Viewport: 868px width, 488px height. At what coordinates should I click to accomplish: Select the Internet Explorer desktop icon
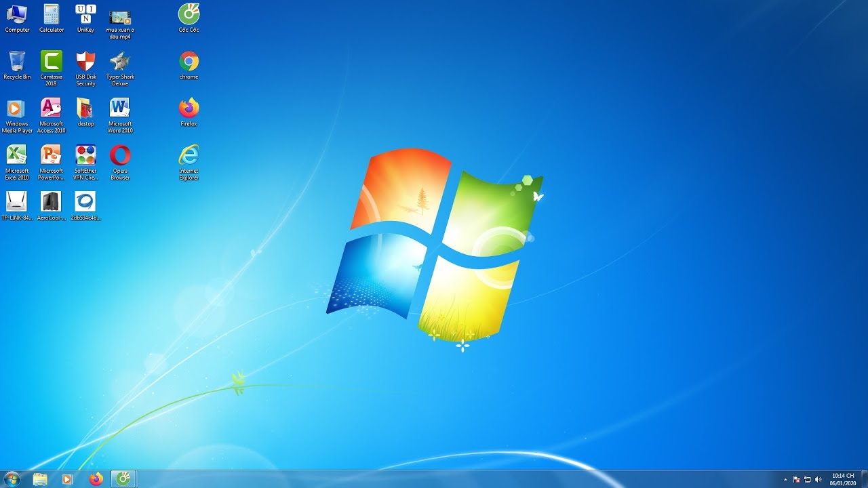click(189, 162)
